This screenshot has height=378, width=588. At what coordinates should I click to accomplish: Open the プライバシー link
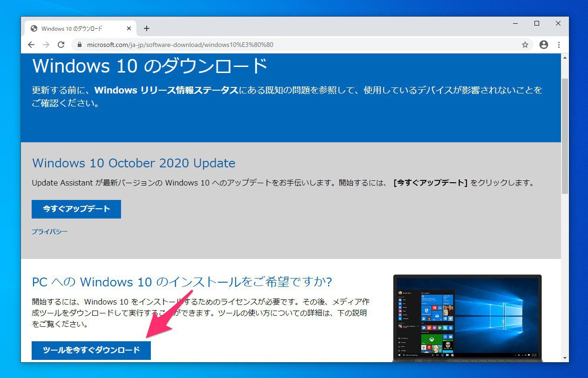50,232
